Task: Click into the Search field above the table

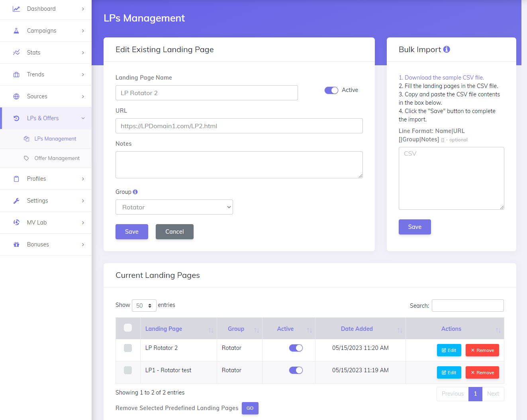Action: coord(468,305)
